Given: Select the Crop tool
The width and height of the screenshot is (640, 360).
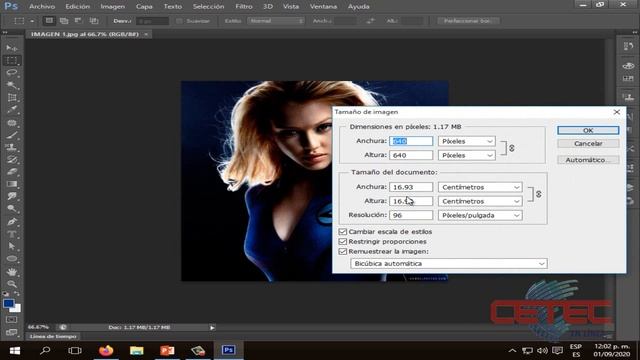Looking at the screenshot, I should click(x=11, y=98).
